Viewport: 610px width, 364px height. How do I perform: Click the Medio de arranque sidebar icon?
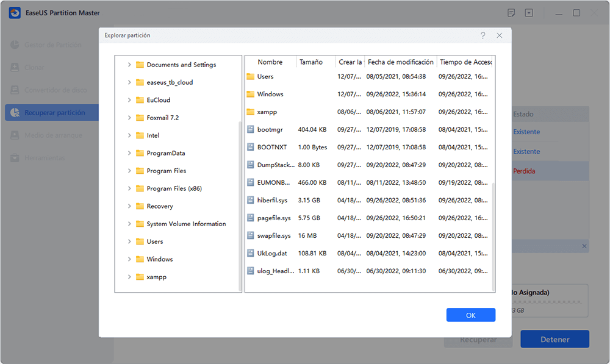(x=15, y=135)
